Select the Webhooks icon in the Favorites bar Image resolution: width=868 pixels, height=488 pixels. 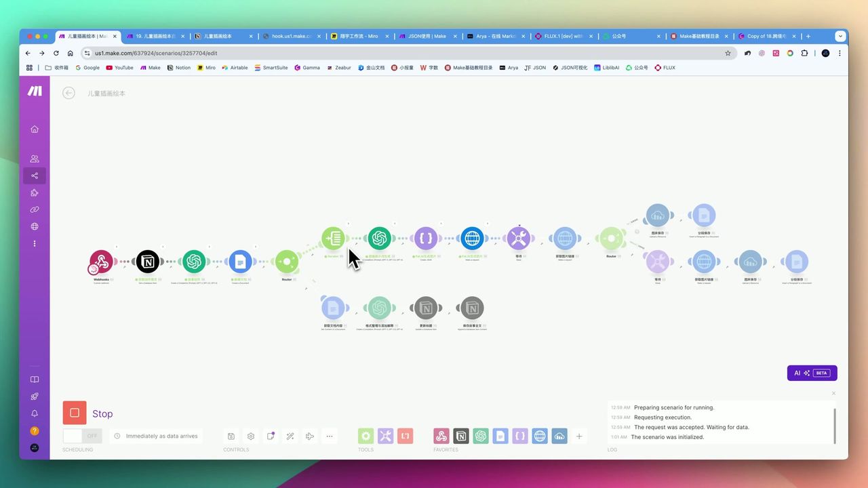(x=441, y=436)
